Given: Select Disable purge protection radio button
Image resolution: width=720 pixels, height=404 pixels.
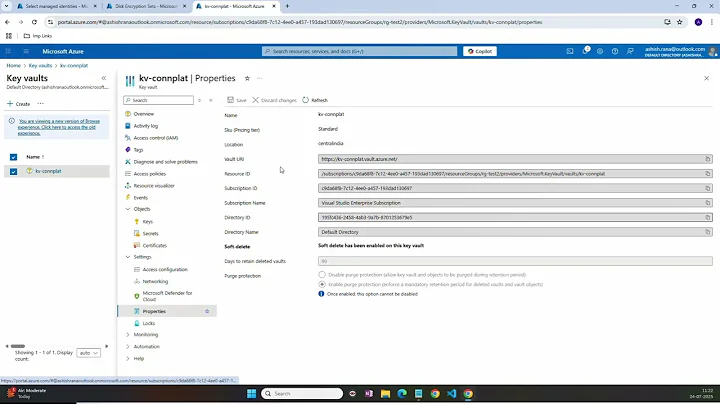Looking at the screenshot, I should click(x=322, y=275).
